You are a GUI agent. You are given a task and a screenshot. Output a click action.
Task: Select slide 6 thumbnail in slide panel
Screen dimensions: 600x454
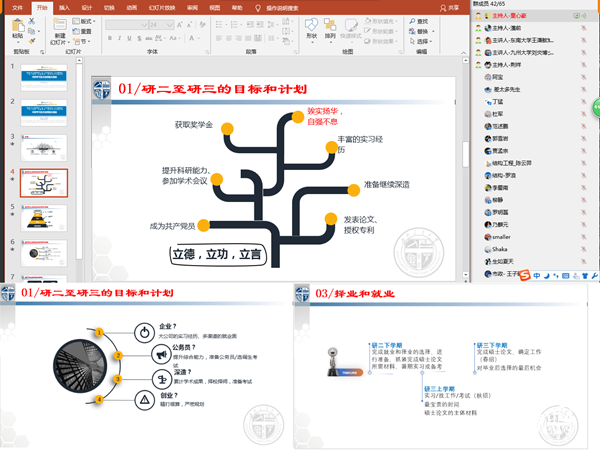[43, 251]
